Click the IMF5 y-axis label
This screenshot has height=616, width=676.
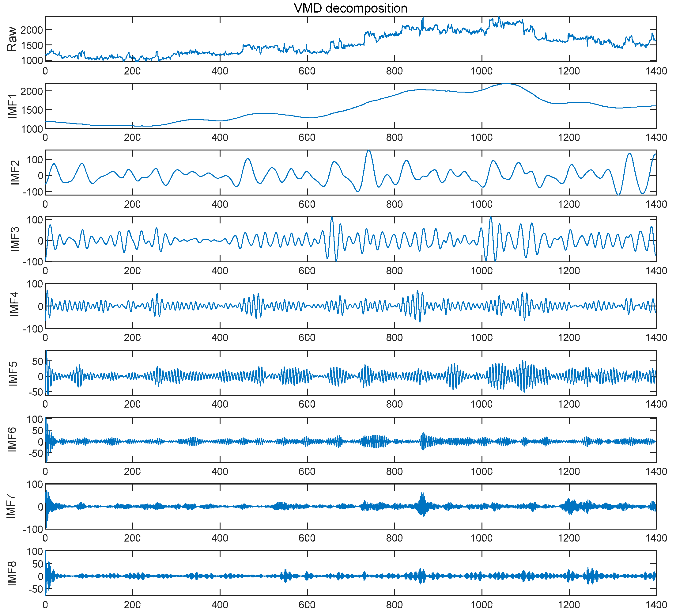[x=13, y=373]
